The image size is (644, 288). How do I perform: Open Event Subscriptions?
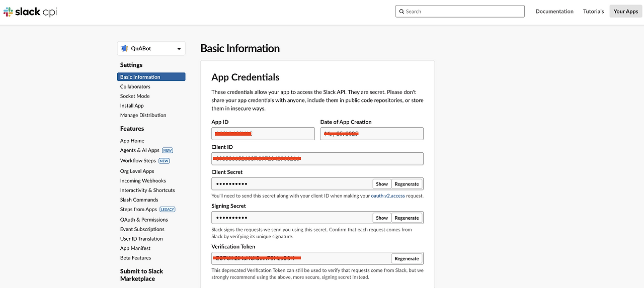pyautogui.click(x=142, y=229)
